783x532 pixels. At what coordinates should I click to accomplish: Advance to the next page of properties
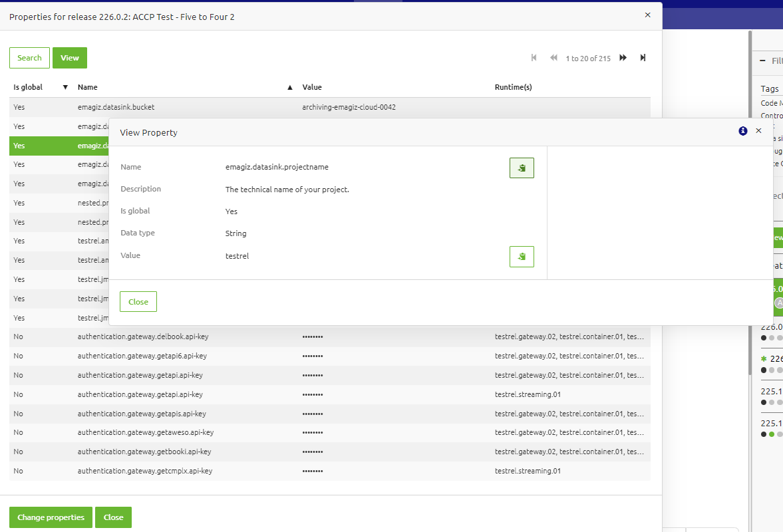click(x=622, y=58)
